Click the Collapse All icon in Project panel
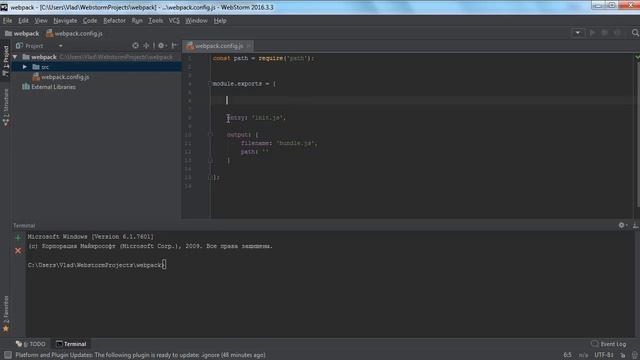This screenshot has width=640, height=360. point(146,46)
